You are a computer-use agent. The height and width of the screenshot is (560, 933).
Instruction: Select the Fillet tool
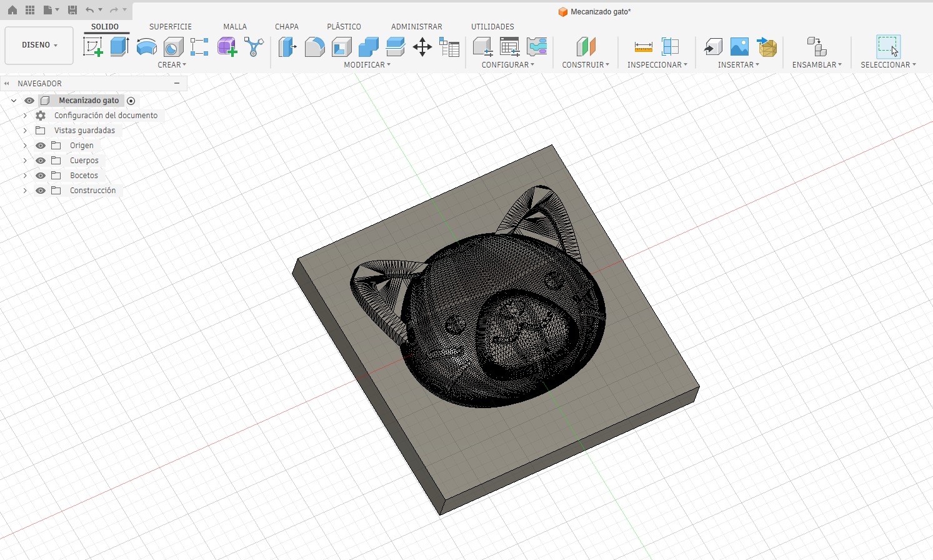tap(314, 47)
